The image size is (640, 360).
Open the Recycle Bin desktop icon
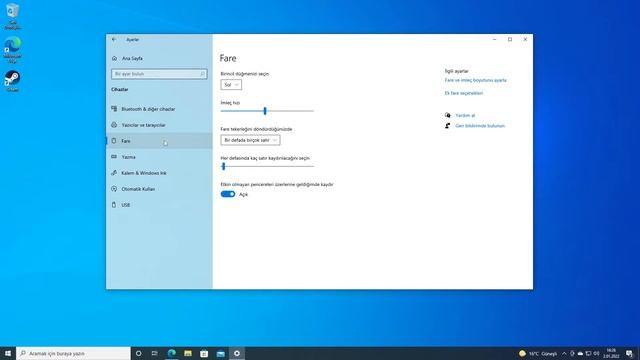coord(13,16)
